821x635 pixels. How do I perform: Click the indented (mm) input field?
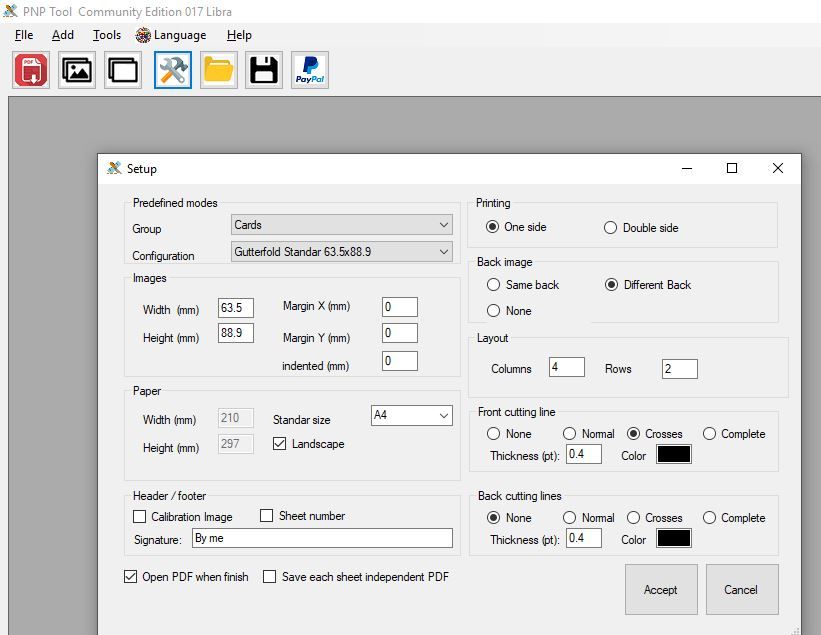pyautogui.click(x=400, y=361)
